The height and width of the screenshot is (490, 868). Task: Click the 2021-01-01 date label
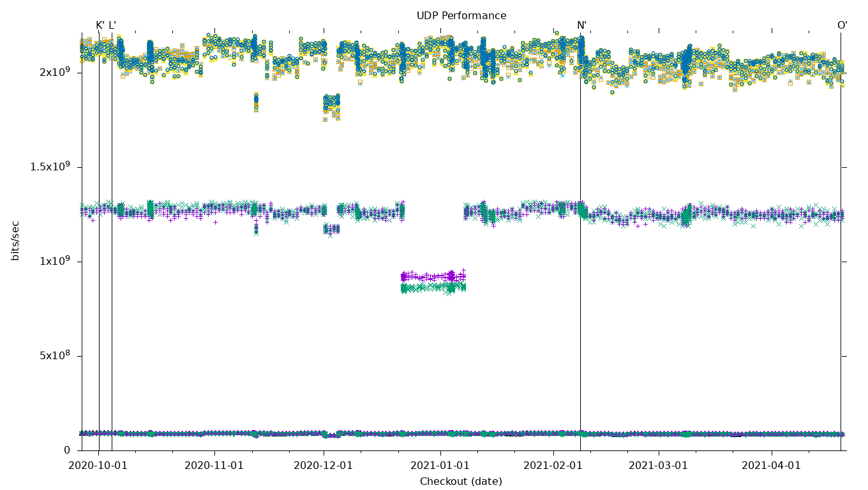pos(440,466)
